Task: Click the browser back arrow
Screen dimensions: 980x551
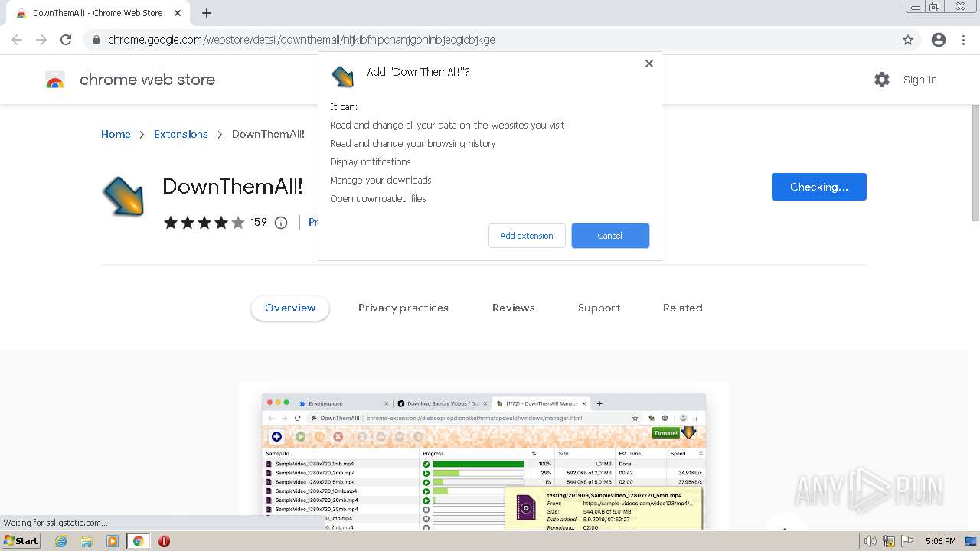Action: [17, 40]
